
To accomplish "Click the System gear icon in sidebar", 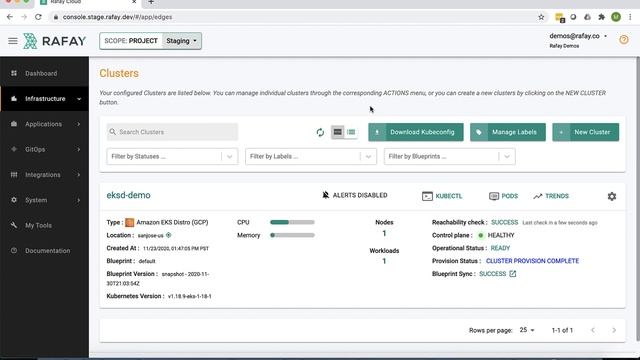I will (x=14, y=200).
